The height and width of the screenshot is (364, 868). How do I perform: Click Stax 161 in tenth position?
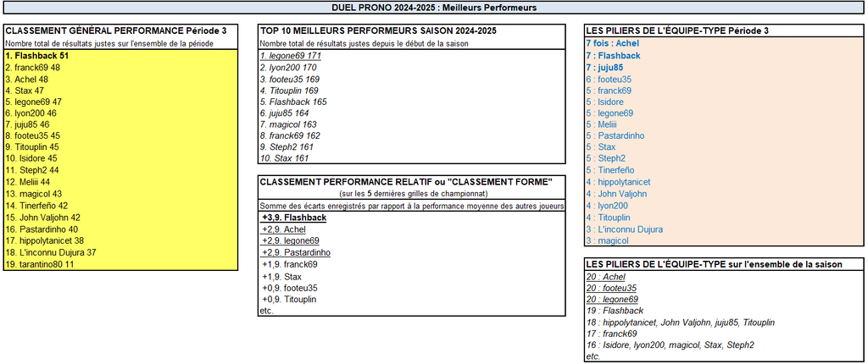pos(285,158)
